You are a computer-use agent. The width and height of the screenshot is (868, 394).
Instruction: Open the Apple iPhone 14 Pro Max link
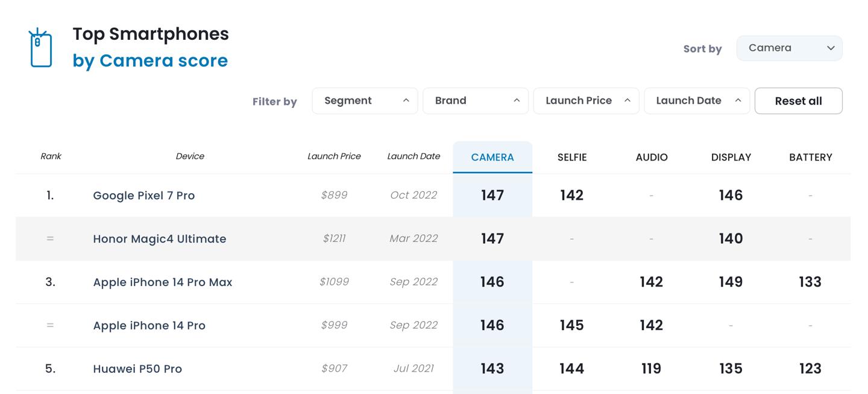162,282
